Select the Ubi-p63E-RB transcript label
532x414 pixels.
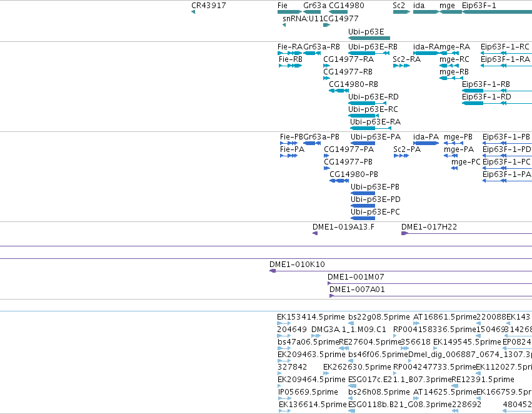[x=373, y=47]
